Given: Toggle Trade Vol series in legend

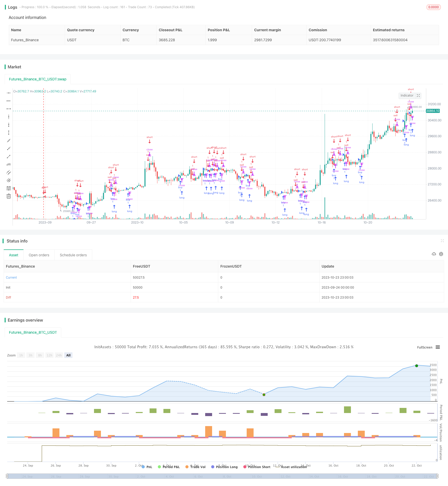Looking at the screenshot, I should (195, 467).
